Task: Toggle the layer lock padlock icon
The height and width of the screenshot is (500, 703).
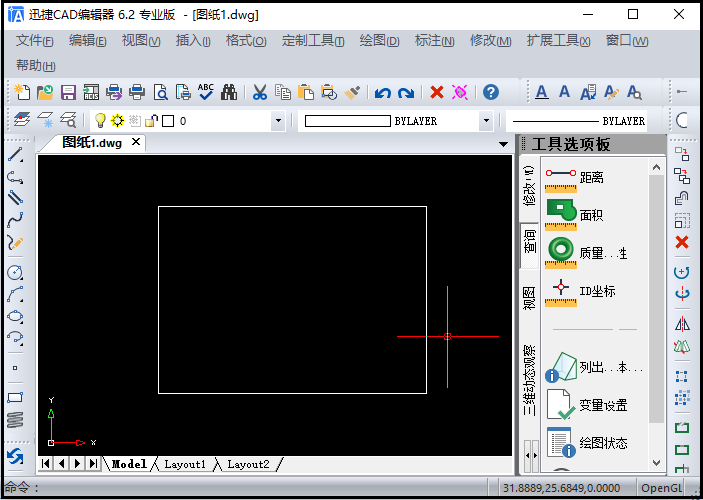Action: click(x=151, y=121)
